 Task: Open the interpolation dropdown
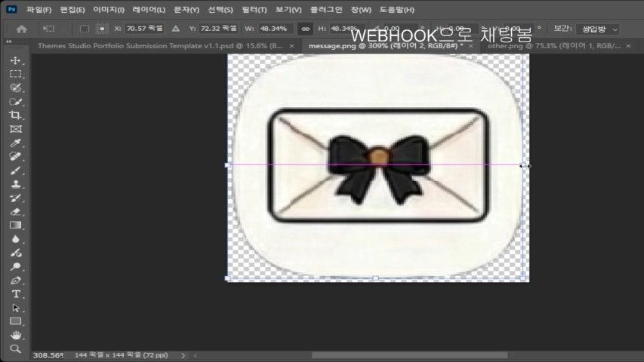point(598,29)
